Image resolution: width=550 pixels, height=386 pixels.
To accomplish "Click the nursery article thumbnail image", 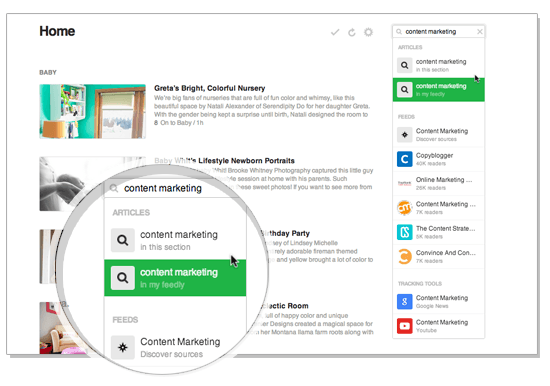I will click(93, 111).
